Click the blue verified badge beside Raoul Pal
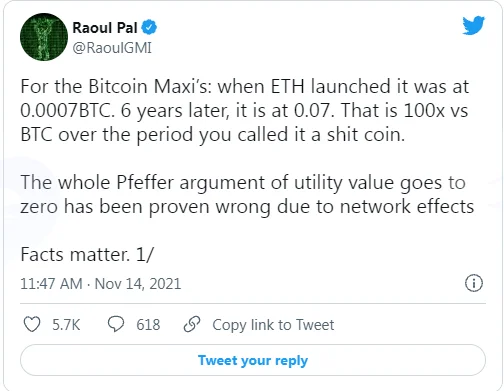The width and height of the screenshot is (504, 391). pos(149,27)
